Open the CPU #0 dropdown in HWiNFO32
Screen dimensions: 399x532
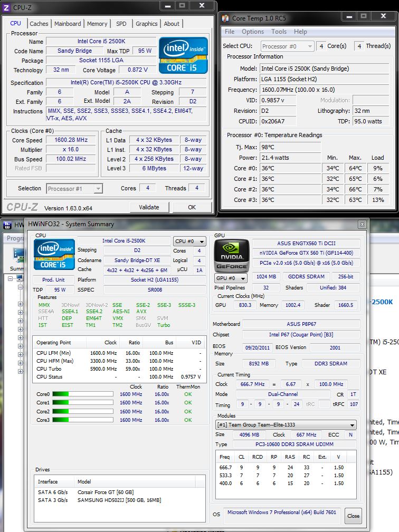(x=189, y=241)
